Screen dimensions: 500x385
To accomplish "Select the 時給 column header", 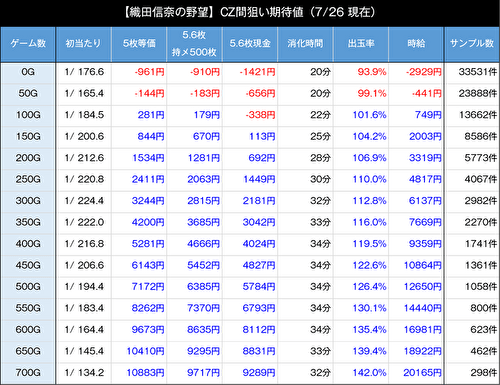I will click(x=416, y=44).
